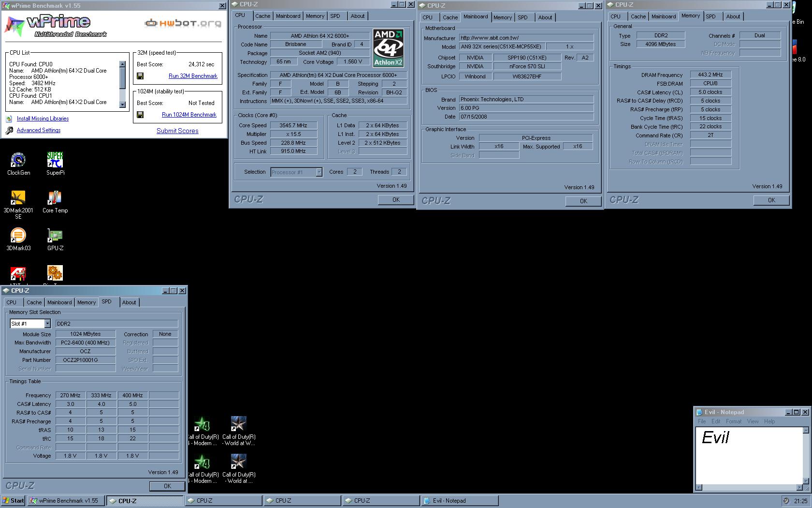Open the SuperPi desktop shortcut
Viewport: 812px width, 508px height.
(55, 160)
